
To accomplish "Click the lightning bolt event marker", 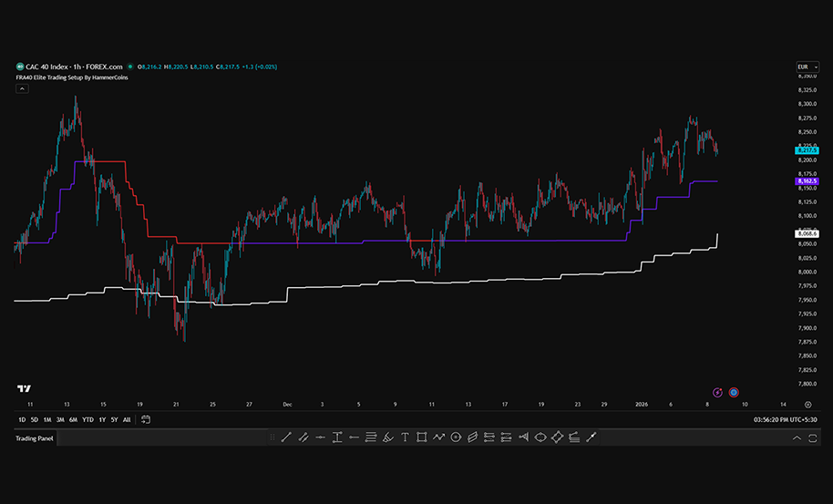I will (717, 392).
